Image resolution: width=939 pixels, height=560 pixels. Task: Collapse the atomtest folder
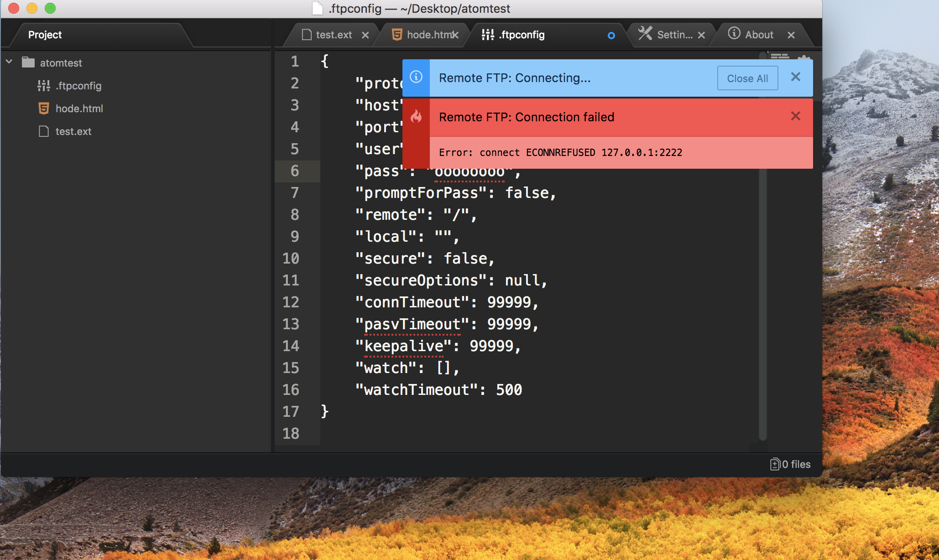9,62
